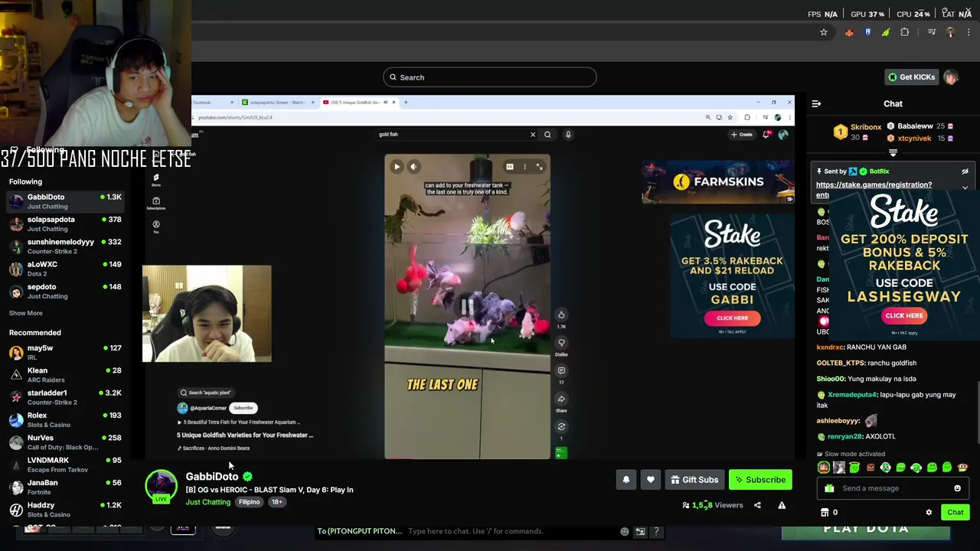Subscribe to the GabbiDoto channel
Viewport: 980px width, 551px height.
pyautogui.click(x=760, y=480)
